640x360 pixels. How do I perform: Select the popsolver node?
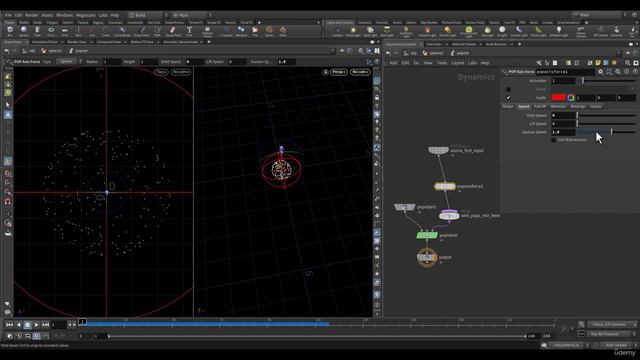(427, 235)
